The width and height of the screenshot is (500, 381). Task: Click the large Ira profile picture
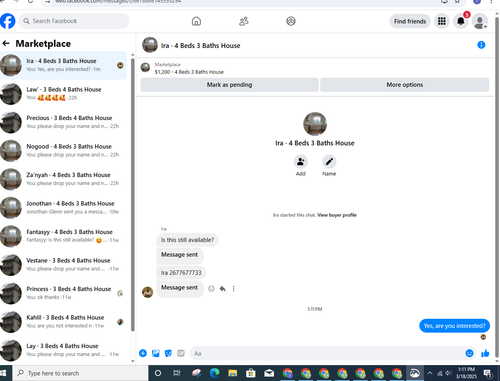point(315,124)
